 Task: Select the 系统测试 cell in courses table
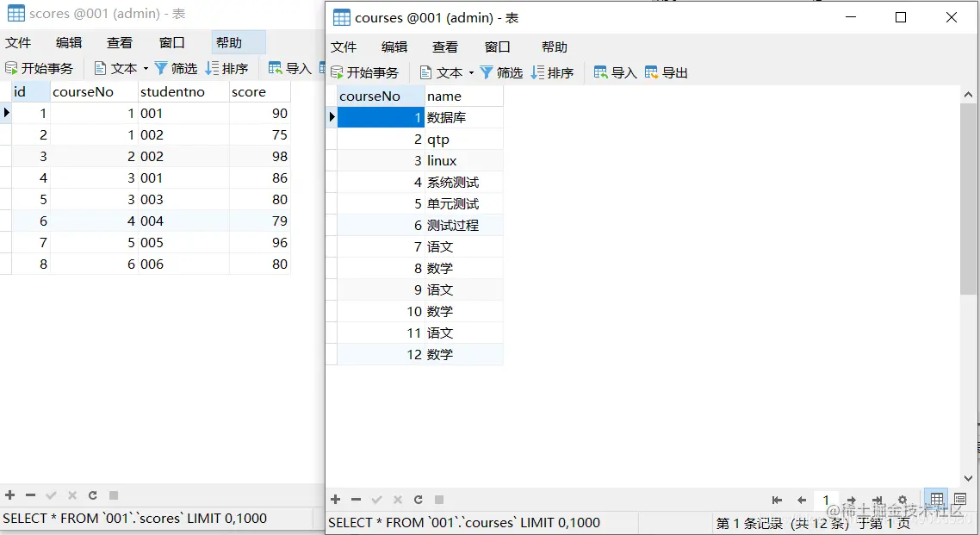[464, 182]
